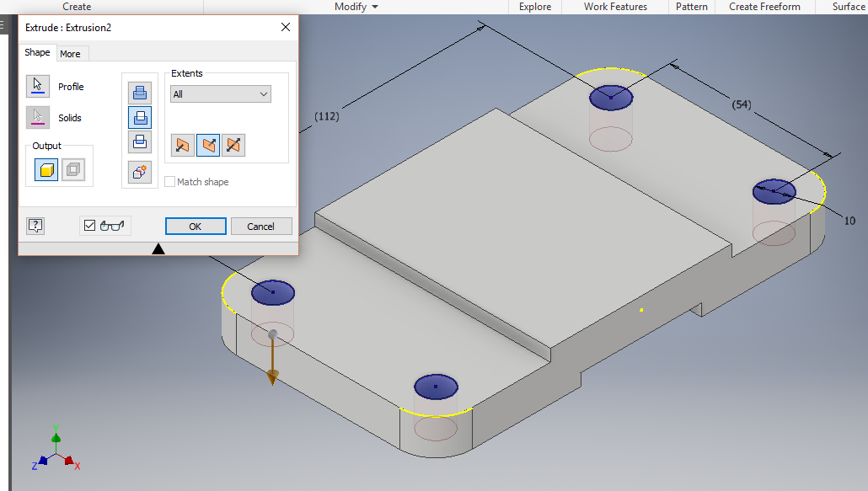
Task: Confirm the extrusion with OK
Action: click(196, 226)
